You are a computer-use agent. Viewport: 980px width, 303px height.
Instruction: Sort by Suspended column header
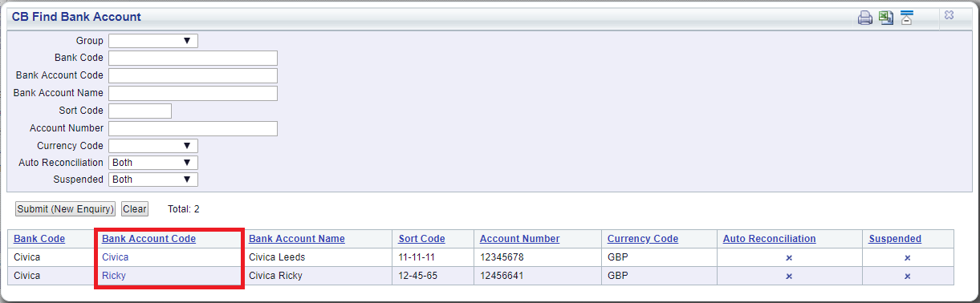click(895, 239)
